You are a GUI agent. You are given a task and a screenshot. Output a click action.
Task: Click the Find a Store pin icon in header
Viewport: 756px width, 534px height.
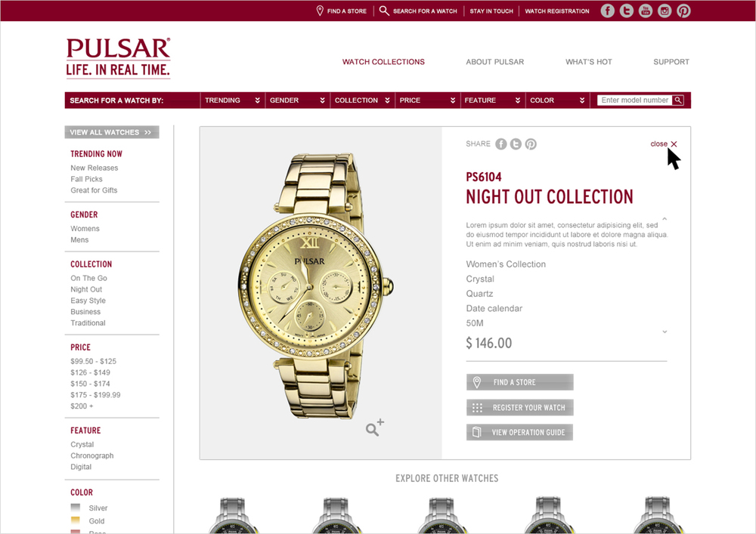coord(319,11)
